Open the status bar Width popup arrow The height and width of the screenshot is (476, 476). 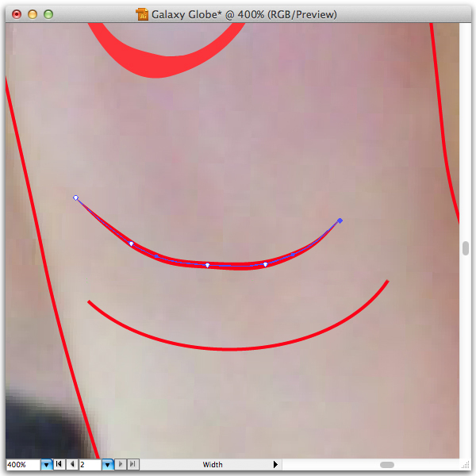point(275,464)
